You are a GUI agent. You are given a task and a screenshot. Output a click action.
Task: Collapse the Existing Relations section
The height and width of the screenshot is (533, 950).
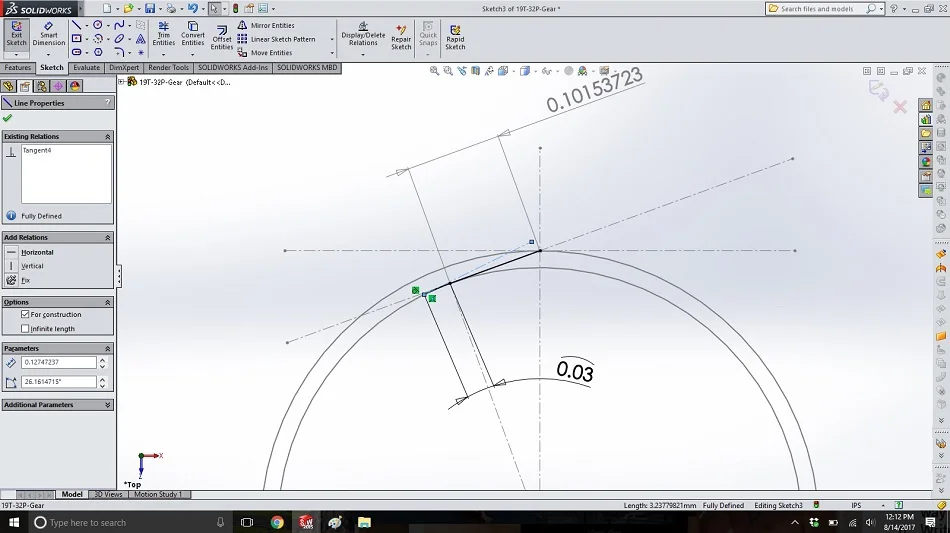pos(108,137)
